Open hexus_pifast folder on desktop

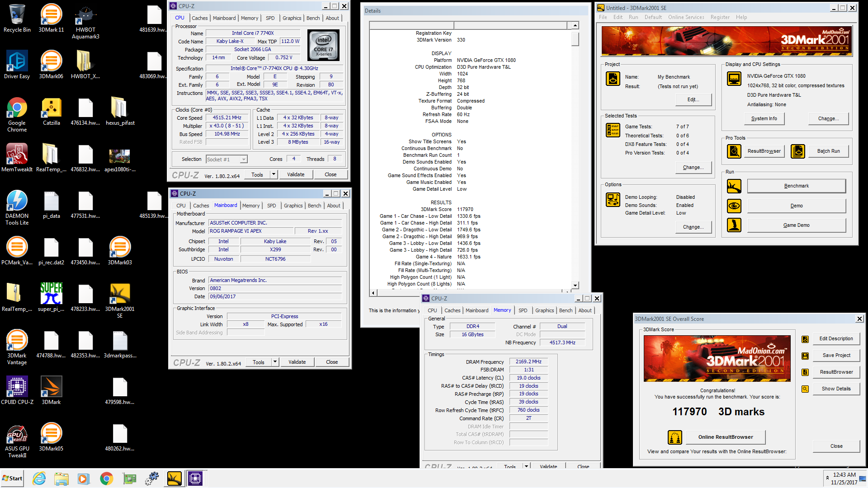pos(120,111)
